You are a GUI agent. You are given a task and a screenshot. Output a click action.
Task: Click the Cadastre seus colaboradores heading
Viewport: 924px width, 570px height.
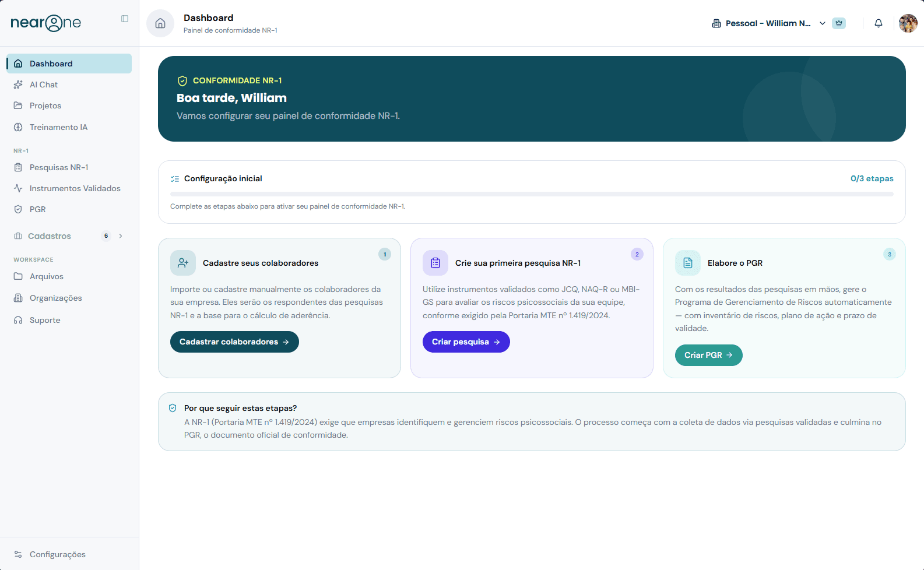coord(261,263)
